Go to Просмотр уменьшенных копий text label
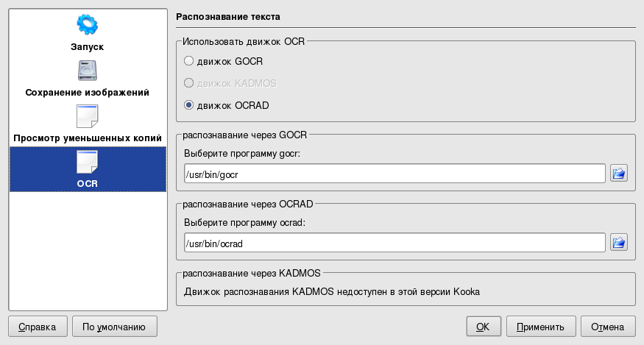644x345 pixels. coord(88,138)
